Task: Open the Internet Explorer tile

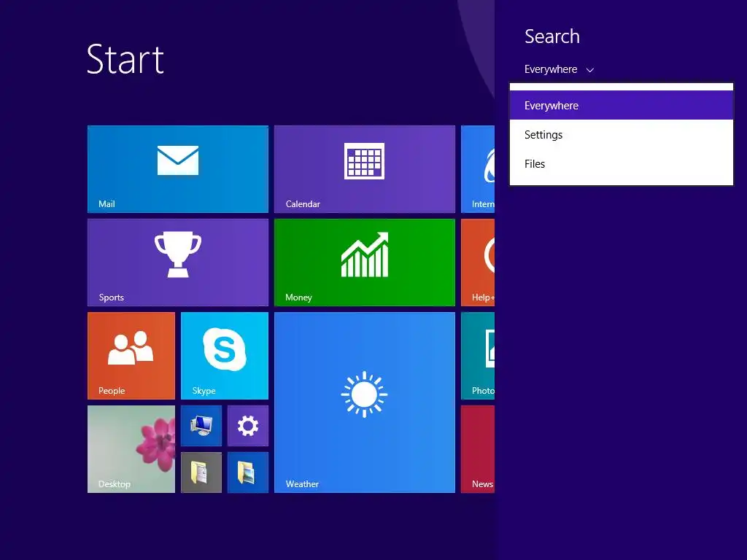Action: (478, 169)
